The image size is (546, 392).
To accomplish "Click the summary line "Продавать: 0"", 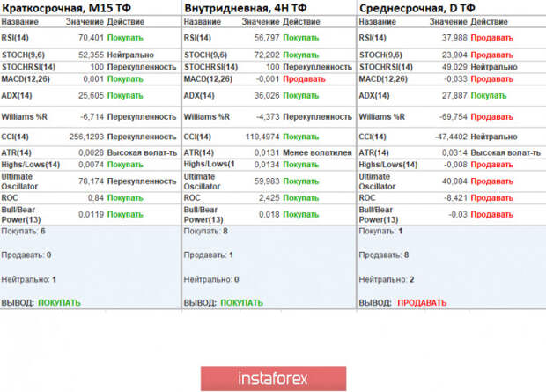I will pos(26,255).
